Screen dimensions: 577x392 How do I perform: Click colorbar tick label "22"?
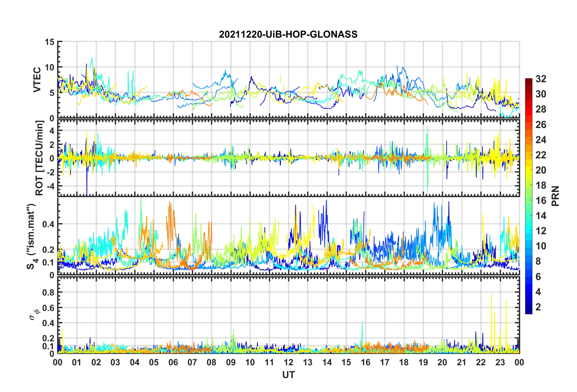(541, 155)
